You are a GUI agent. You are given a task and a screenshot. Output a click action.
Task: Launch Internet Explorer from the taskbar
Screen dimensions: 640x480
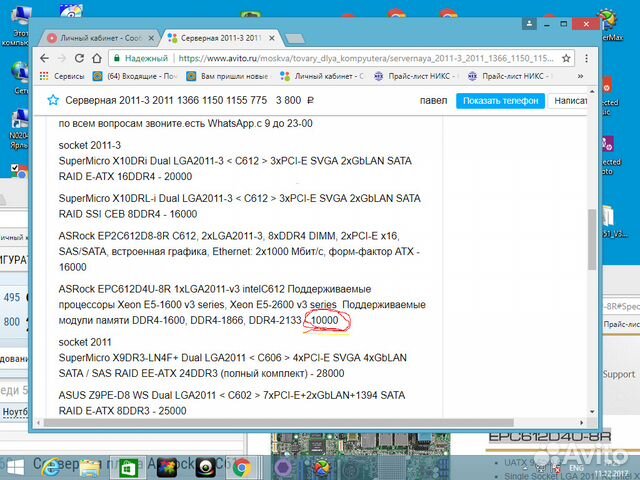coord(50,468)
